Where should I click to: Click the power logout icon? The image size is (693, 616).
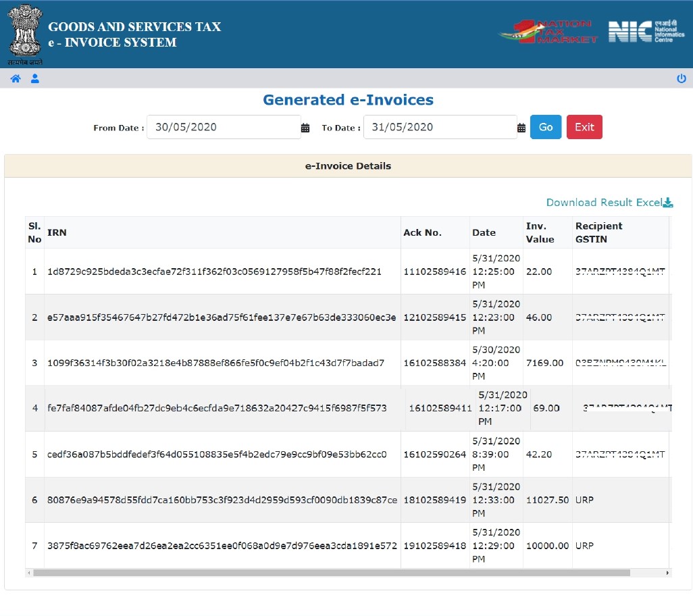click(681, 79)
